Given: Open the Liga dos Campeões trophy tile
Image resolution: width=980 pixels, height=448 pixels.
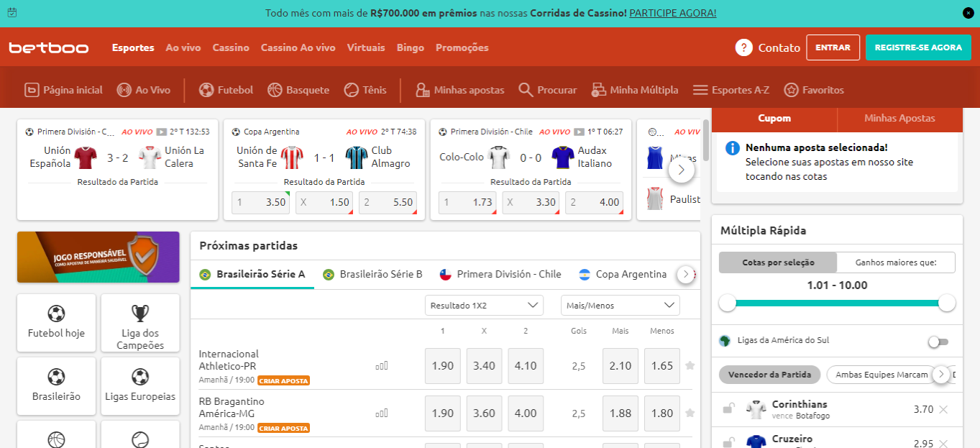Looking at the screenshot, I should pyautogui.click(x=140, y=323).
